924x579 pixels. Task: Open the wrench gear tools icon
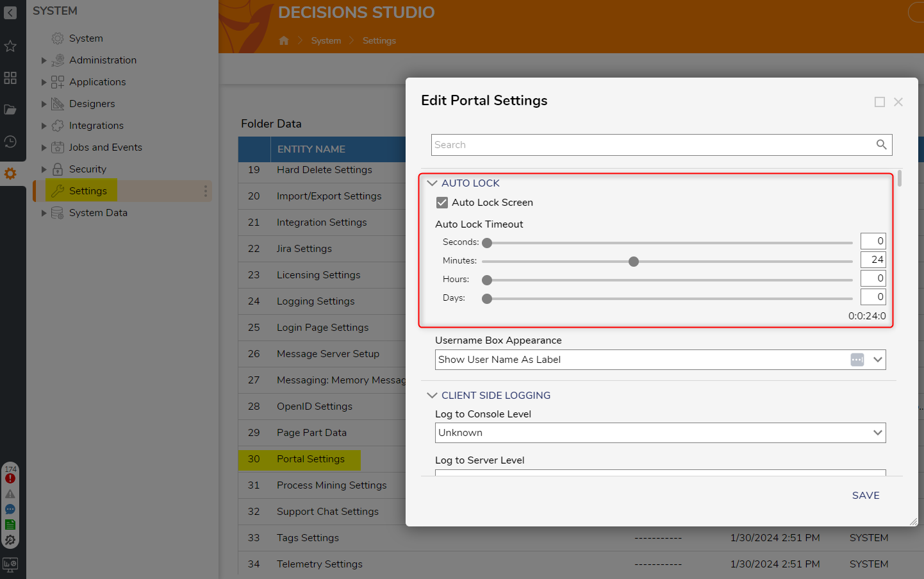tap(10, 540)
